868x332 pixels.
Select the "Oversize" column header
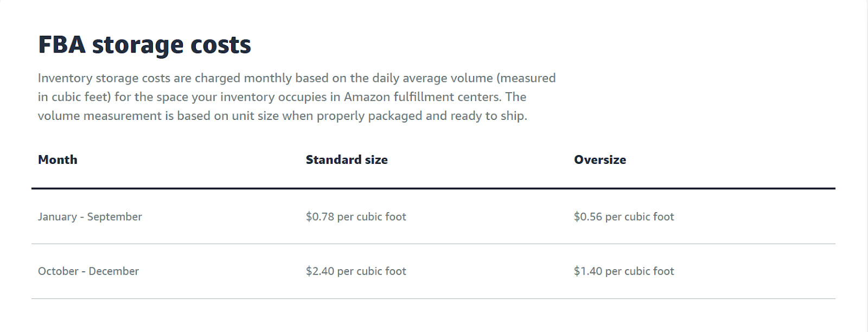pos(600,160)
